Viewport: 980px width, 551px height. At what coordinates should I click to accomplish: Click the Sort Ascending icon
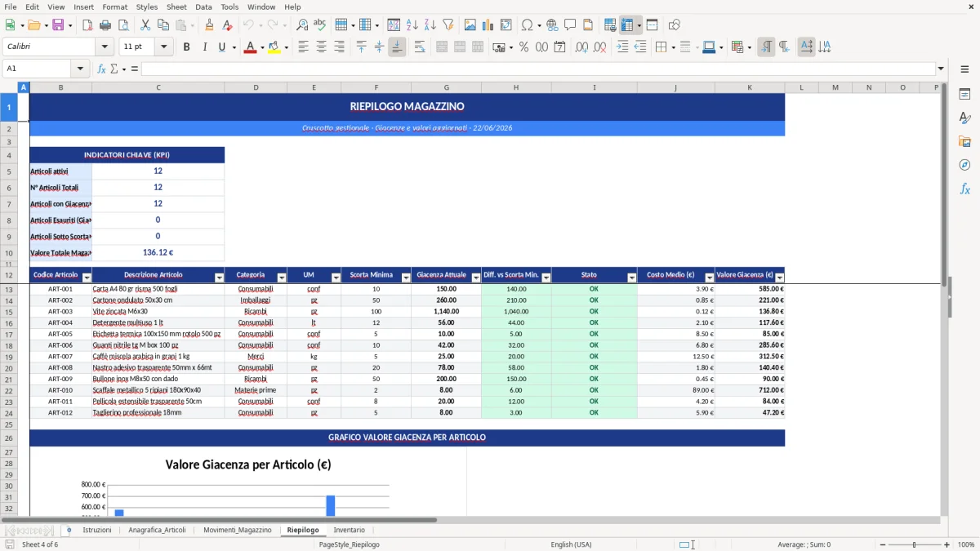point(412,25)
